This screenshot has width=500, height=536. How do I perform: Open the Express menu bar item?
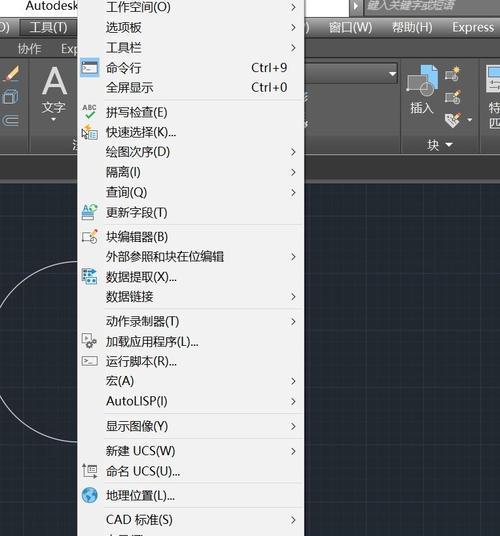click(x=473, y=27)
